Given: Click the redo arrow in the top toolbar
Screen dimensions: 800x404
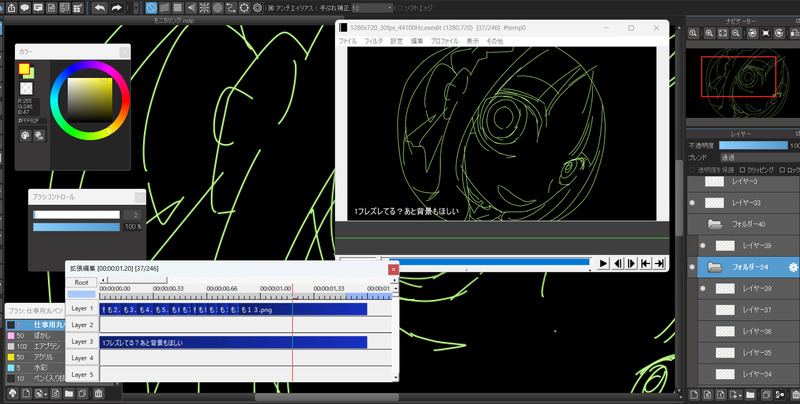Looking at the screenshot, I should point(116,8).
